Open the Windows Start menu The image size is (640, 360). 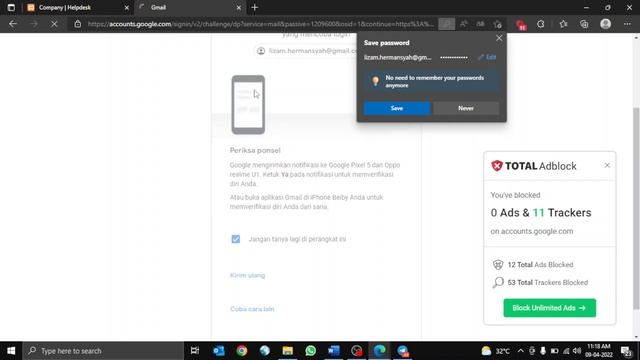click(x=11, y=351)
